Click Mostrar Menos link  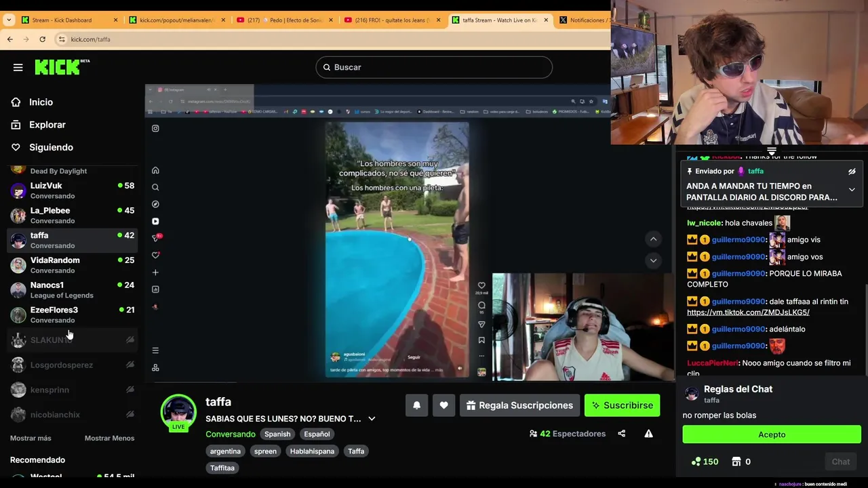109,438
